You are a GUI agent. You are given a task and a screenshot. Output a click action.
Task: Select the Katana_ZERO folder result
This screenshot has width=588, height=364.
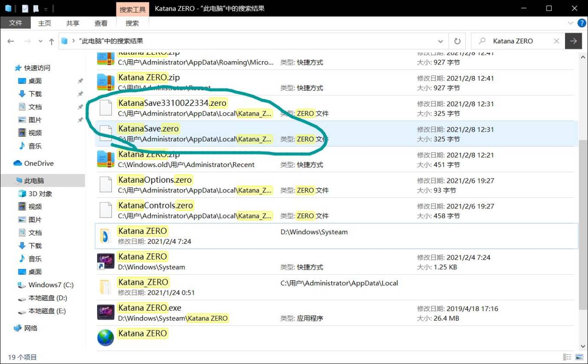336,287
